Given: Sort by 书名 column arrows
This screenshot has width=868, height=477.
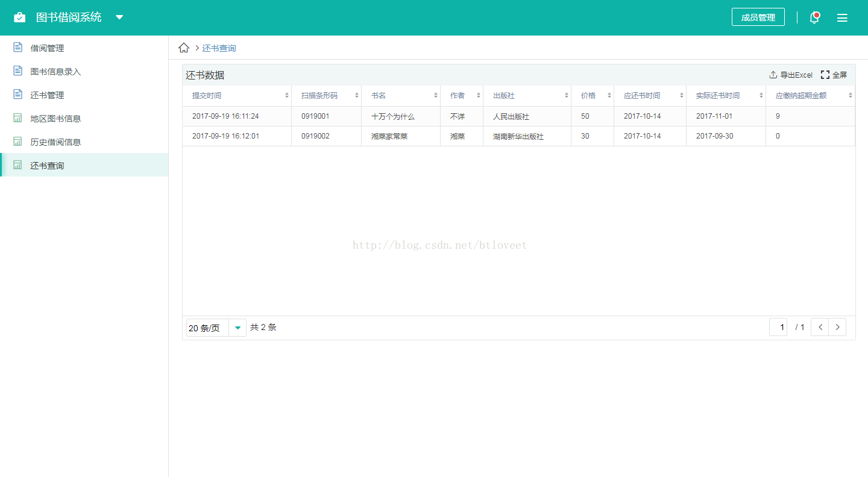Looking at the screenshot, I should click(x=435, y=95).
